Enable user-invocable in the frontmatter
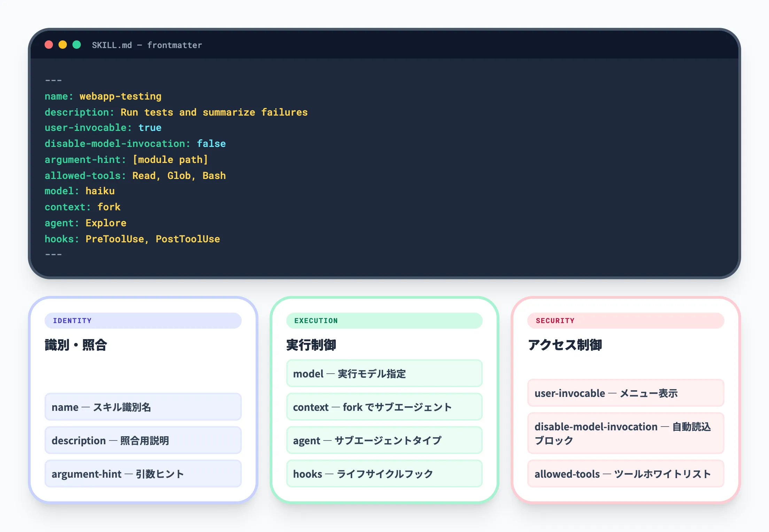Viewport: 769px width, 532px height. (150, 127)
